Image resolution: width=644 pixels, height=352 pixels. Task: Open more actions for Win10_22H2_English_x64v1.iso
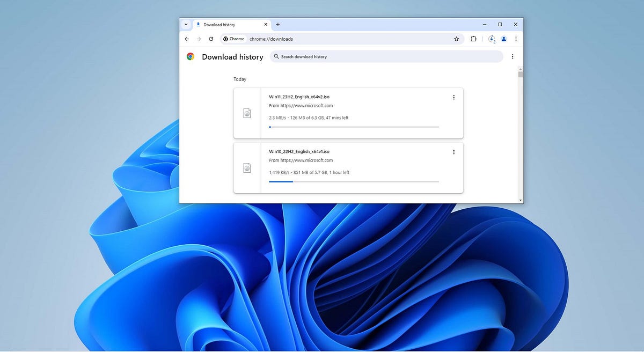[x=453, y=152]
